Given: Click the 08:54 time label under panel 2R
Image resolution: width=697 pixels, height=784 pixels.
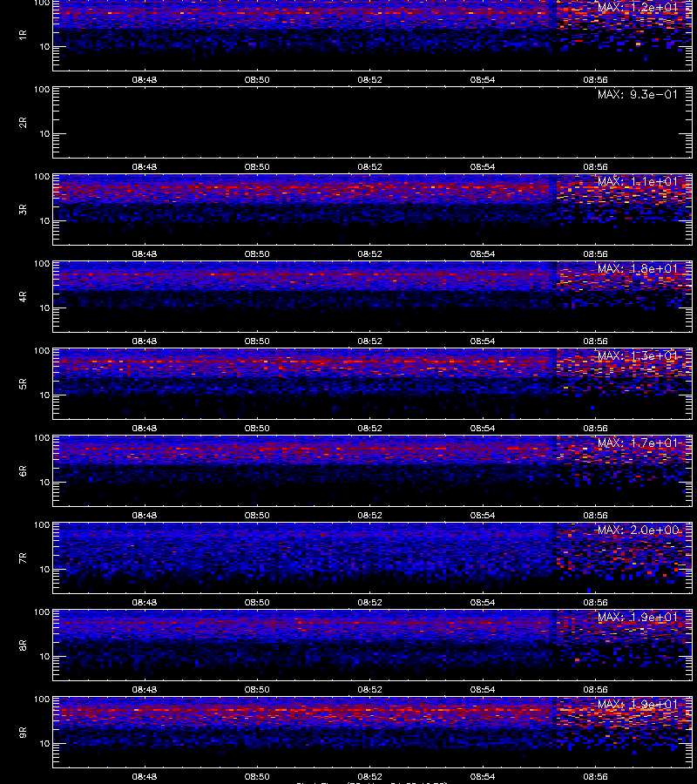Looking at the screenshot, I should (x=483, y=166).
